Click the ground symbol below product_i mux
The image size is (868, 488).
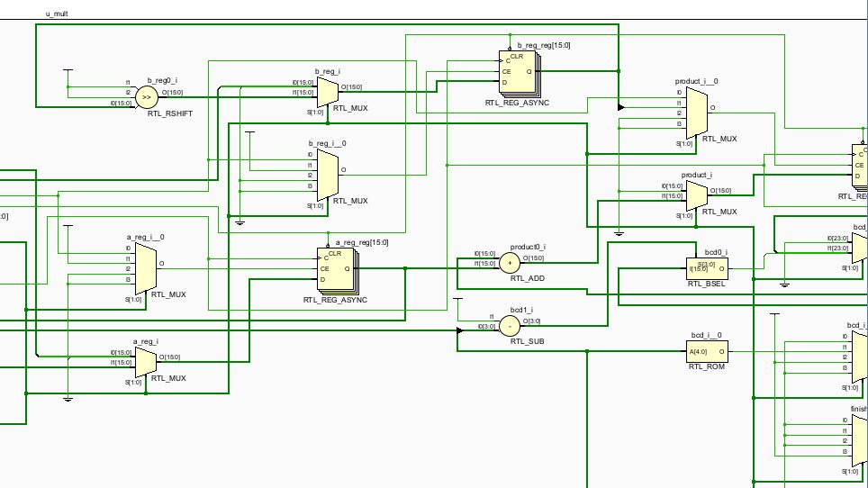(x=619, y=234)
